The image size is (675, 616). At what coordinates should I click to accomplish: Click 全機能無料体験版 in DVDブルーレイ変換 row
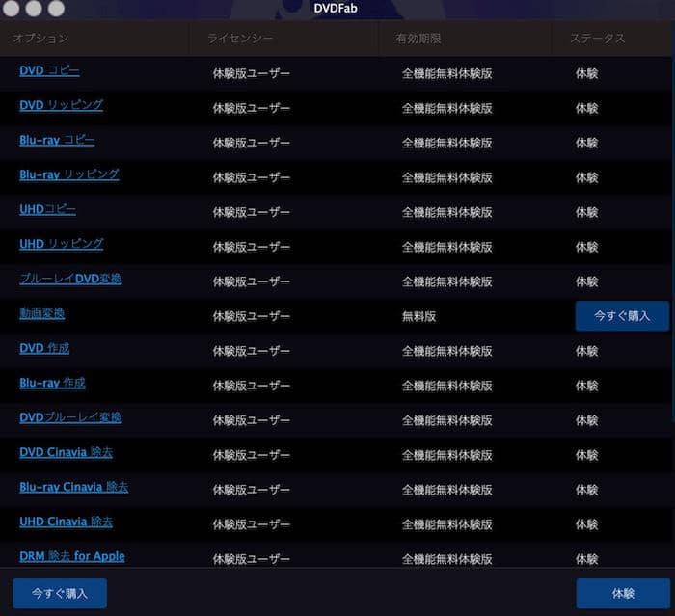pos(446,420)
